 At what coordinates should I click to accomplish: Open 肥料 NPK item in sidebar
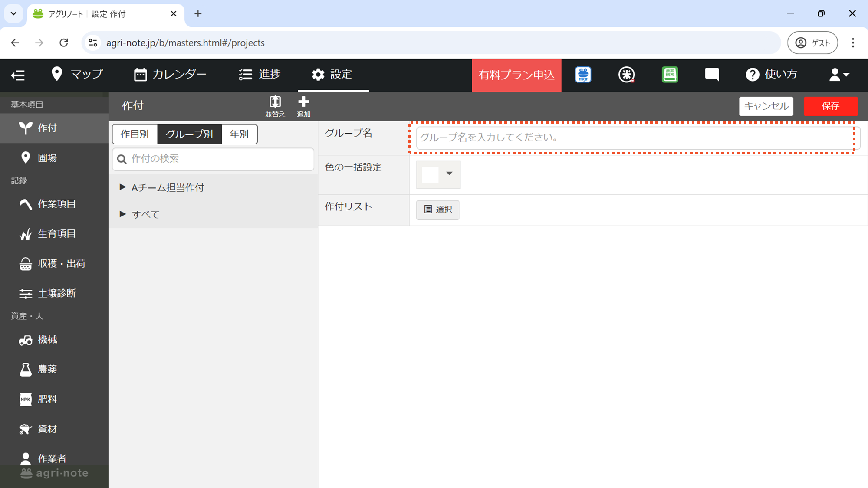tap(47, 399)
